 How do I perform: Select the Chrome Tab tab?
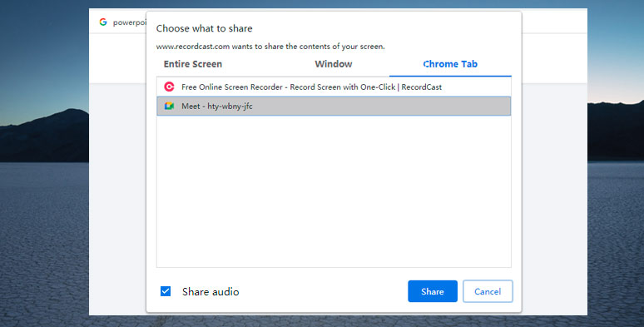(450, 64)
